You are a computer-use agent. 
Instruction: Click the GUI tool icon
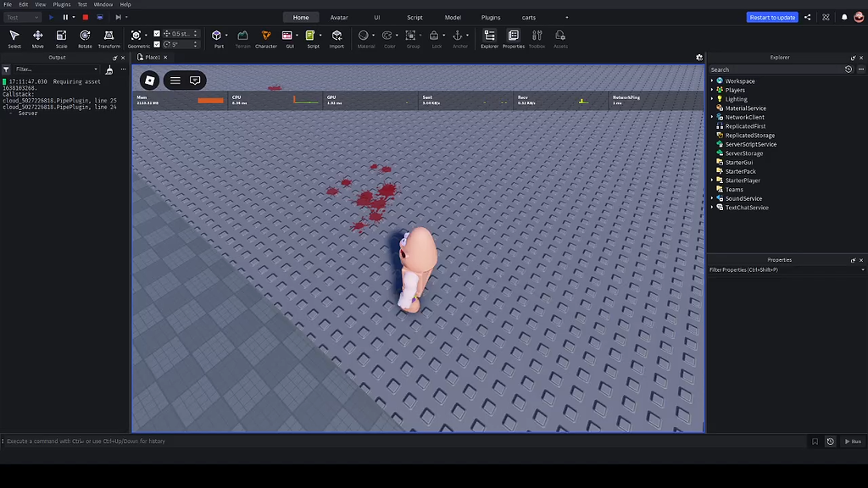(287, 36)
